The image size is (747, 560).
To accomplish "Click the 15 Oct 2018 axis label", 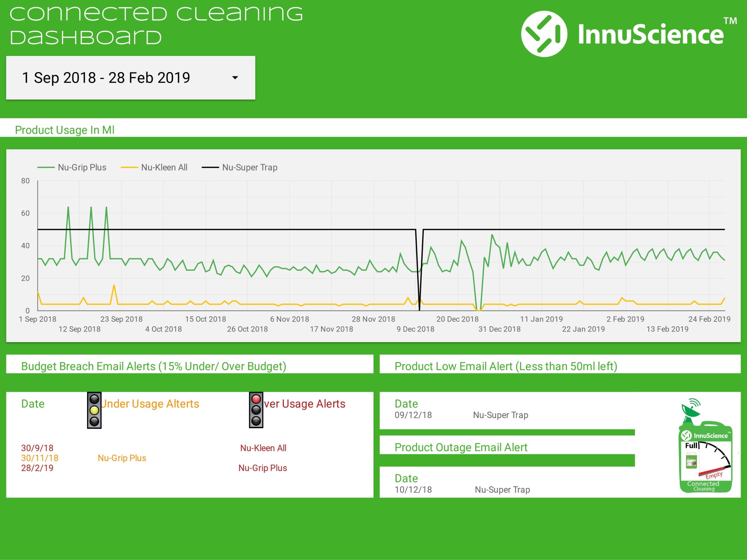I will pos(205,319).
